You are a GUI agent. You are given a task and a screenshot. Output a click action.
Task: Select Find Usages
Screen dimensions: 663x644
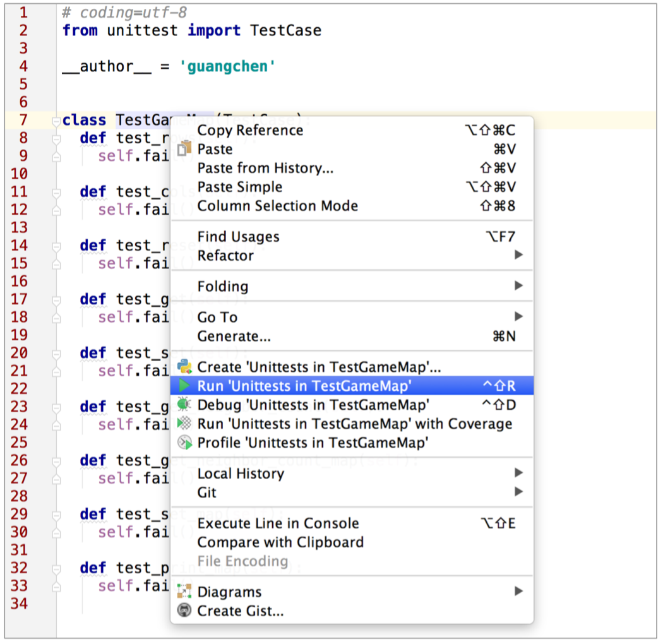[352, 237]
